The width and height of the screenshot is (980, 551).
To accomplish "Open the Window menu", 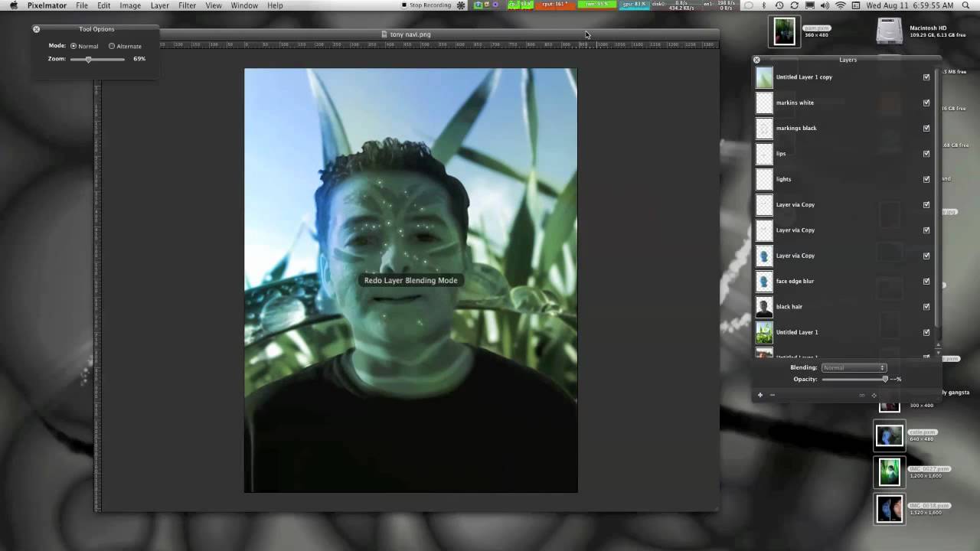I will point(244,5).
